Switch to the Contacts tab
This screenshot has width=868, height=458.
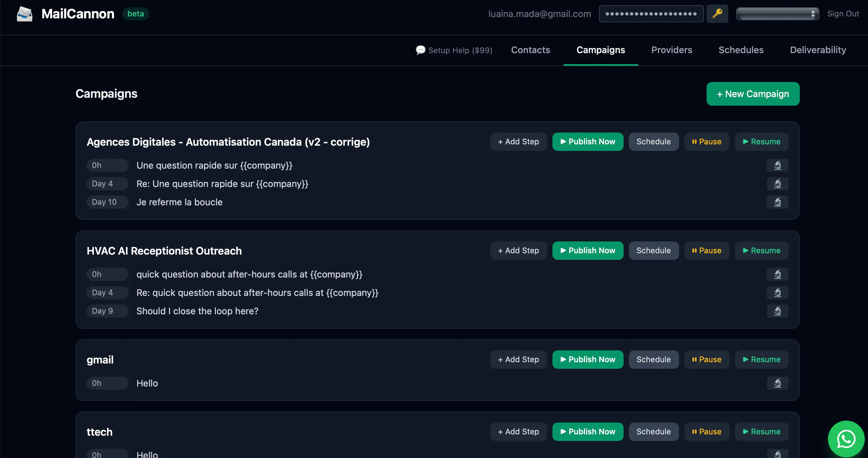[530, 50]
